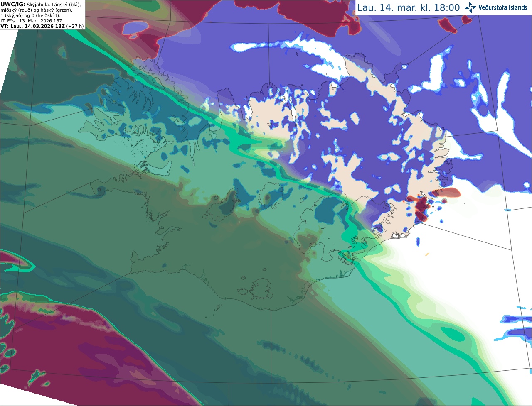The image size is (532, 406).
Task: Click the Veðurstofa Íslands logo icon
Action: (470, 7)
